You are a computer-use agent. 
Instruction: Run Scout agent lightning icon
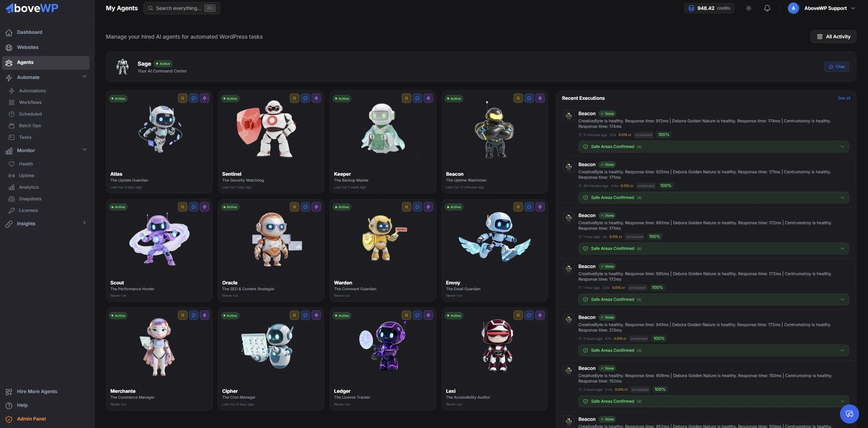[x=205, y=207]
